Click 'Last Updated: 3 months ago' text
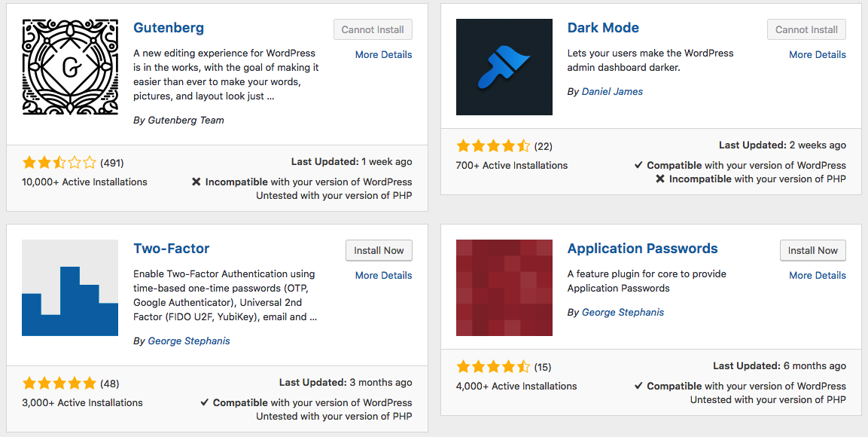The width and height of the screenshot is (868, 437). click(346, 382)
